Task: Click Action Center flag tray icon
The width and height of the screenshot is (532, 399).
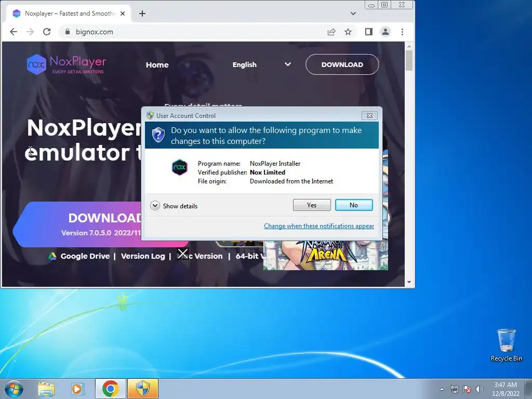Action: pos(467,389)
